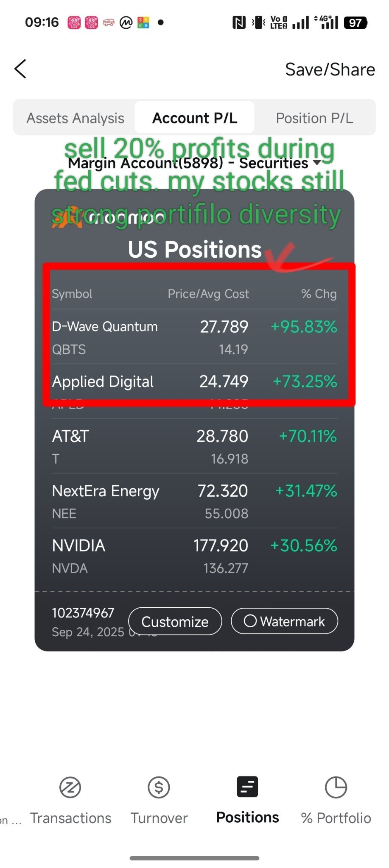Tap the NextEra Energy position row
Viewport: 389px width, 868px height.
click(194, 501)
